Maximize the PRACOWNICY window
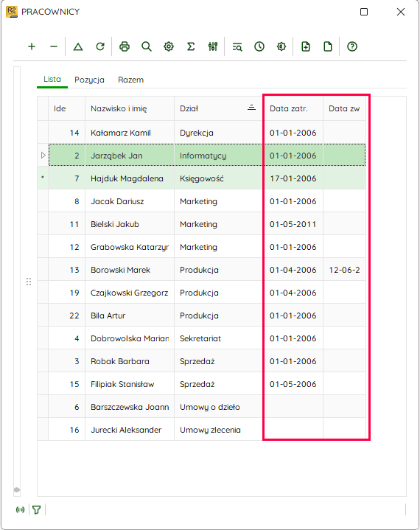Viewport: 420px width, 530px height. pos(364,12)
